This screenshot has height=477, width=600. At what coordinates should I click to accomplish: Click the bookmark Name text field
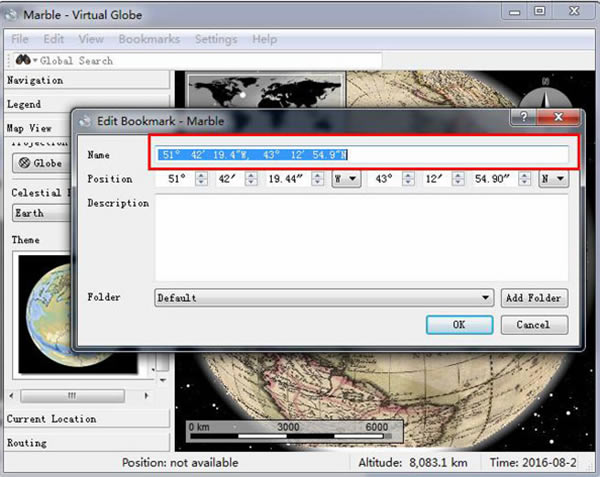[362, 155]
